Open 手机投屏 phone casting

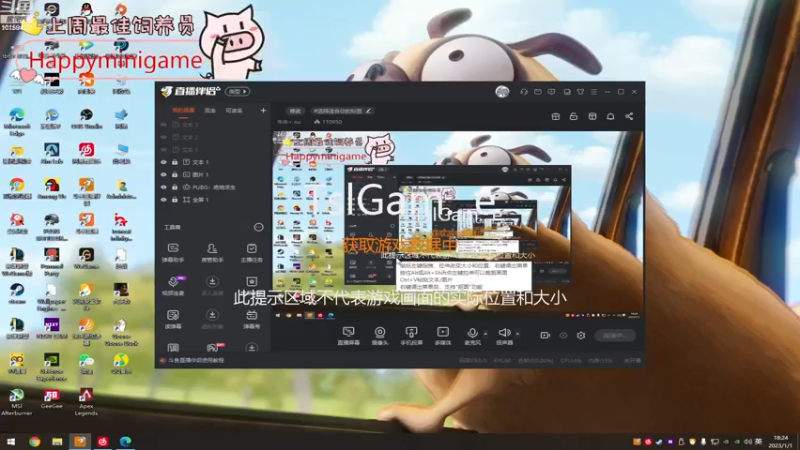click(411, 336)
